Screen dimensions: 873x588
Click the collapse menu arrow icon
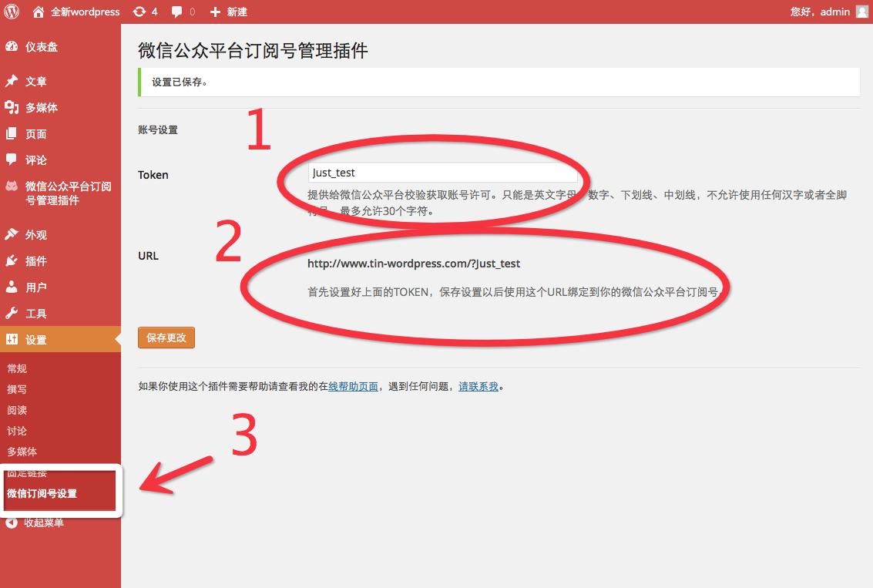coord(12,522)
